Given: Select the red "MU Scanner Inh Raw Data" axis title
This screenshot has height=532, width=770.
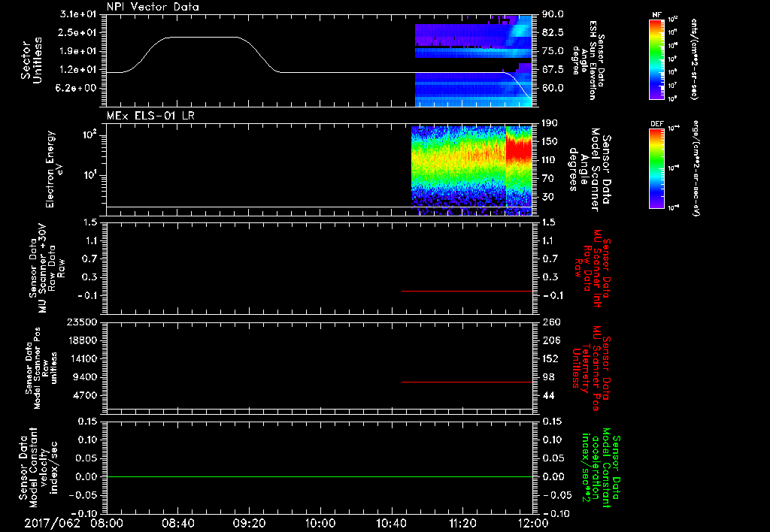Looking at the screenshot, I should coord(593,268).
